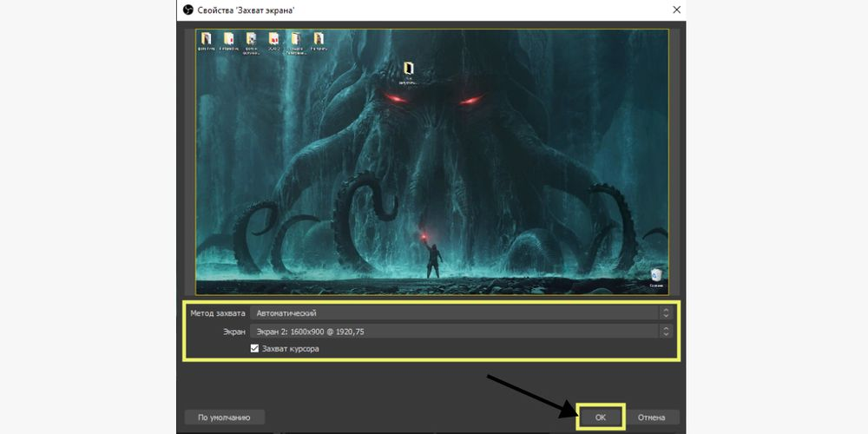Viewport: 868px width, 434px height.
Task: Click the lone folder icon above the red eyes
Action: (x=409, y=68)
